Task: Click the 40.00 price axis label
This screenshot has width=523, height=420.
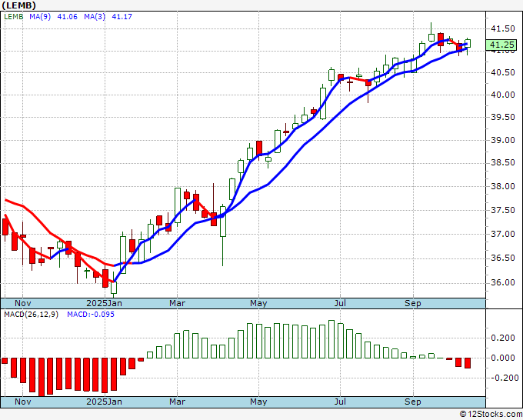Action: pos(503,95)
